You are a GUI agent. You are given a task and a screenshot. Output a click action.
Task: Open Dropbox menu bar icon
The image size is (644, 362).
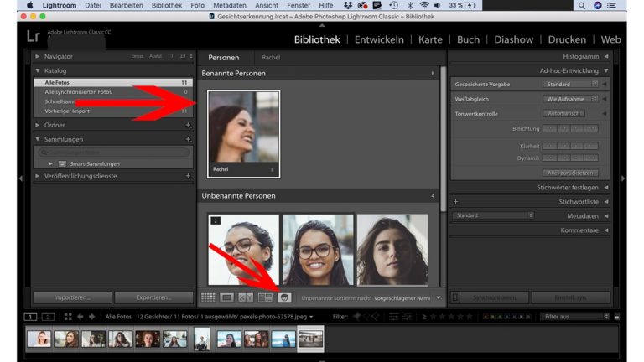click(348, 5)
